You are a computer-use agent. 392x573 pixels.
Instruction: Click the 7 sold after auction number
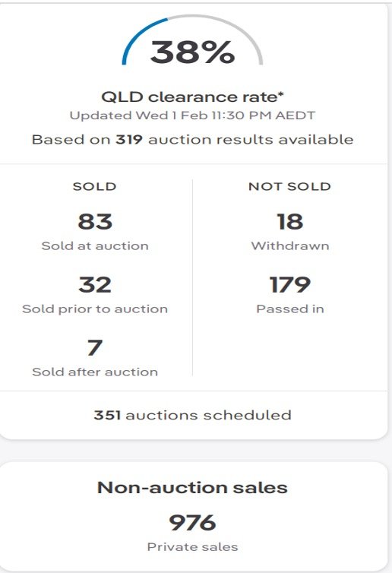[95, 347]
